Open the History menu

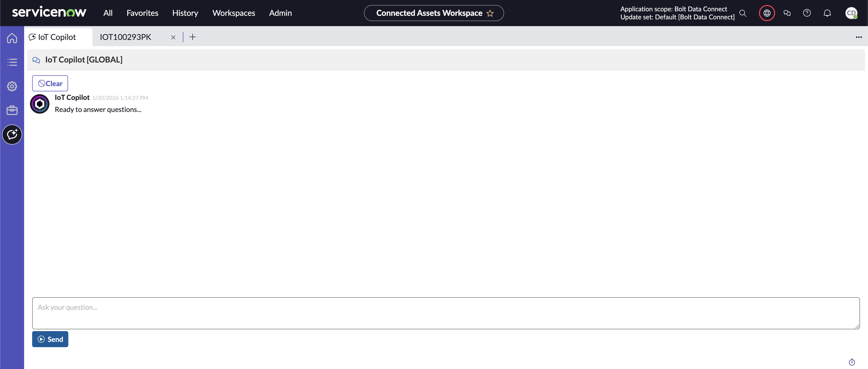click(185, 13)
